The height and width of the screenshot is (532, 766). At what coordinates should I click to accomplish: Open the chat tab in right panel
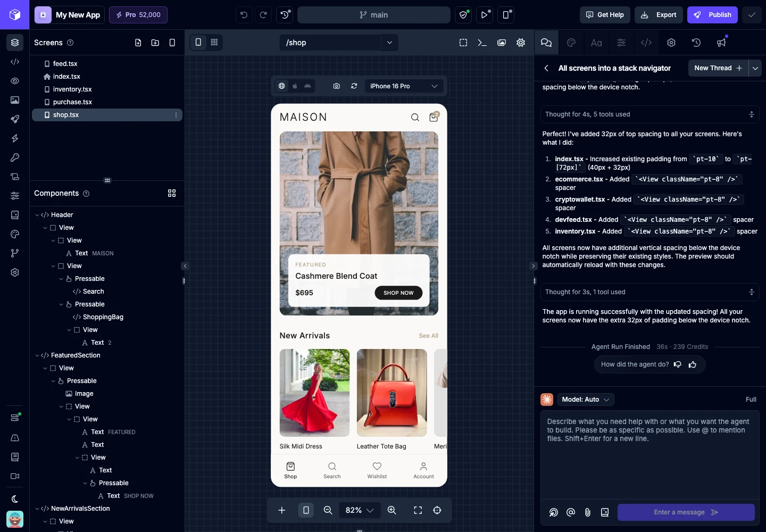546,43
